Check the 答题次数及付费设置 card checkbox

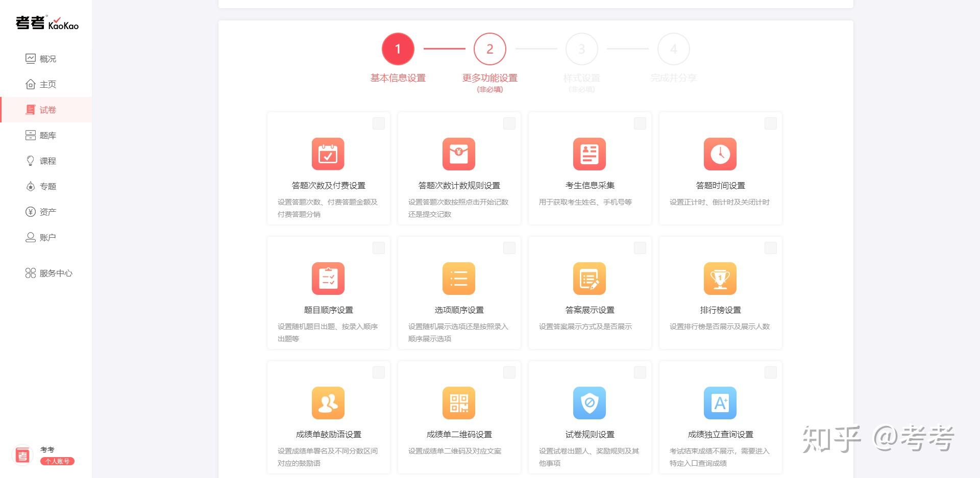(379, 123)
